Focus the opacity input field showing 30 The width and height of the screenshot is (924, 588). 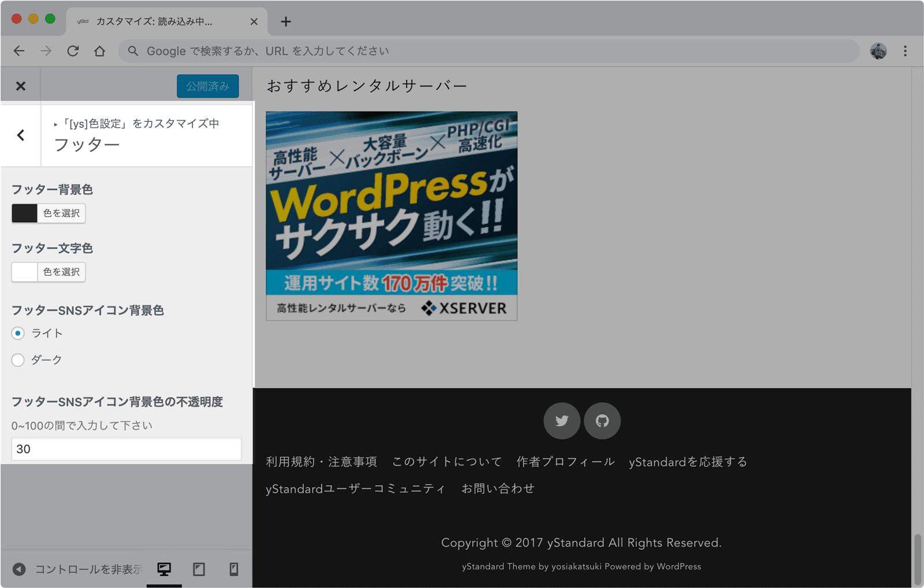(x=126, y=449)
